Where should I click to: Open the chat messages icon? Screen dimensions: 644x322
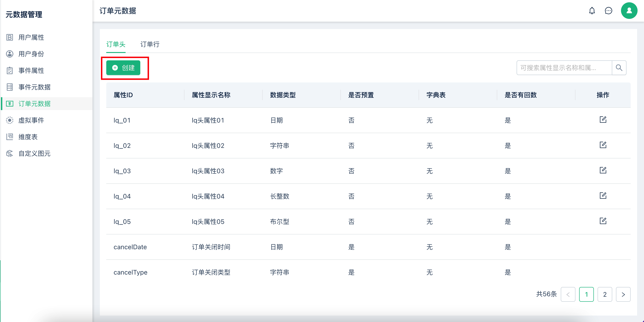point(608,11)
